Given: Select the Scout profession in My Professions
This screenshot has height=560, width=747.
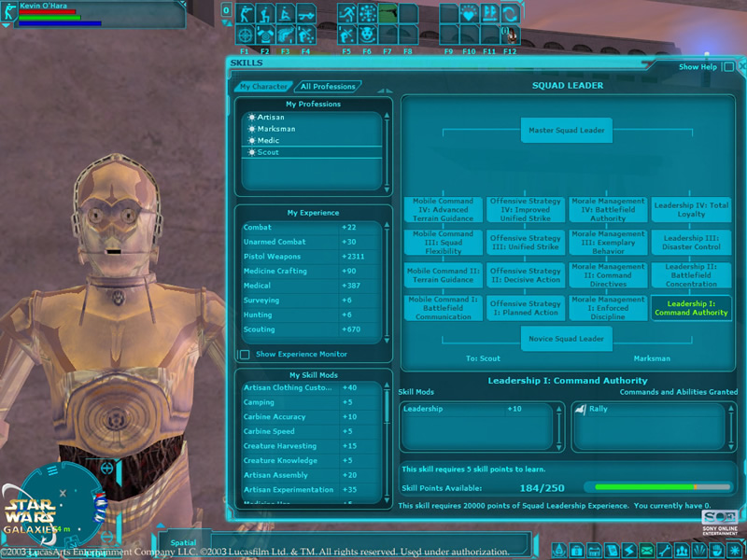Looking at the screenshot, I should point(268,152).
